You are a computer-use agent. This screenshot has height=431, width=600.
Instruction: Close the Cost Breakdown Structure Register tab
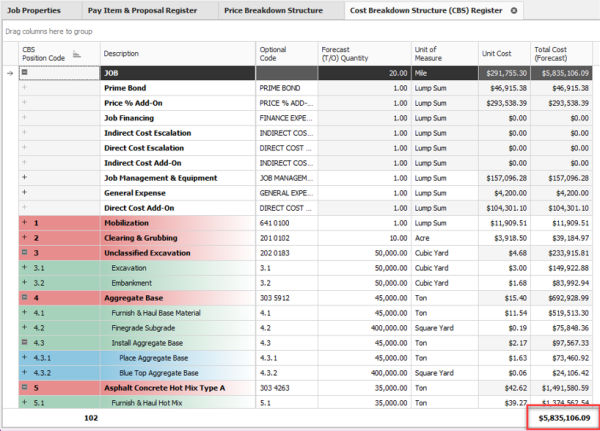(514, 11)
